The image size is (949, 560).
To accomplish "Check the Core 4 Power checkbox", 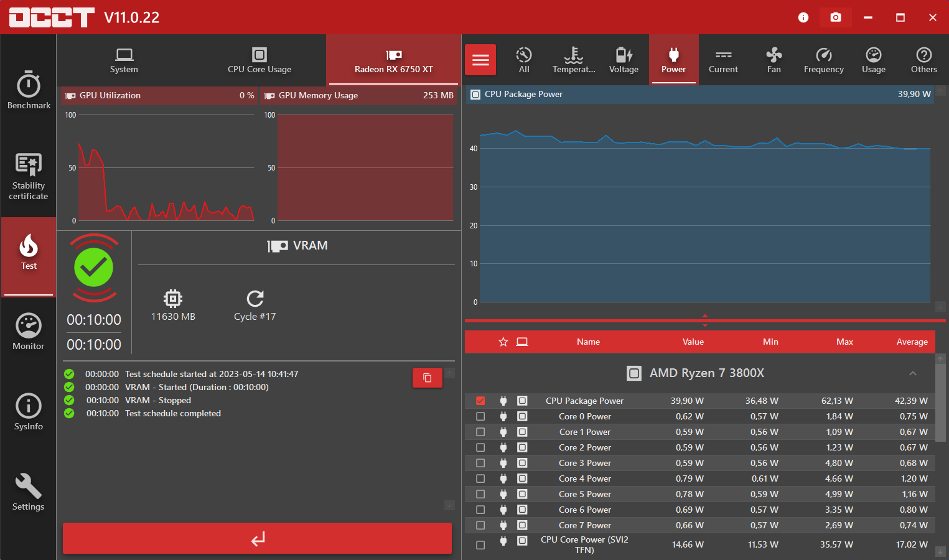I will tap(480, 478).
